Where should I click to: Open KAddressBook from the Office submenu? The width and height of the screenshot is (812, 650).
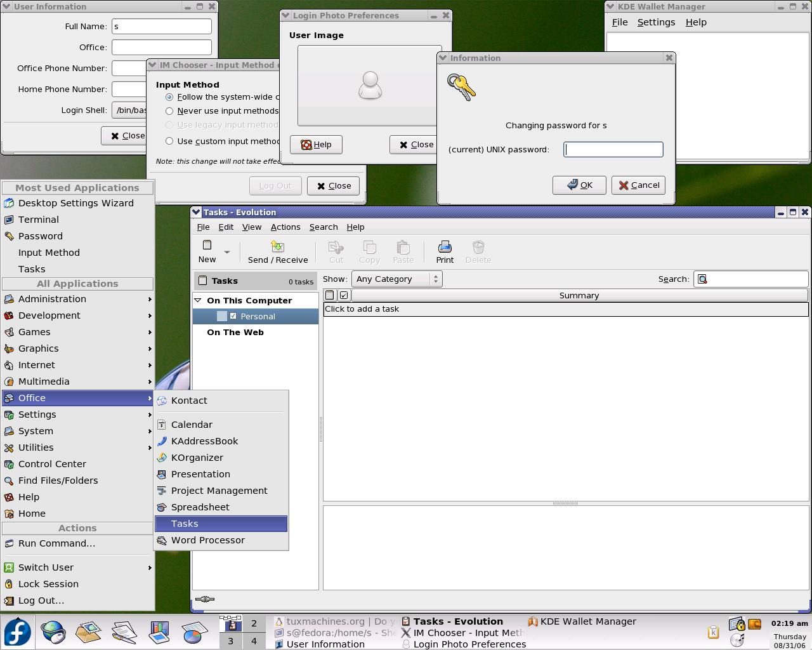[x=221, y=441]
